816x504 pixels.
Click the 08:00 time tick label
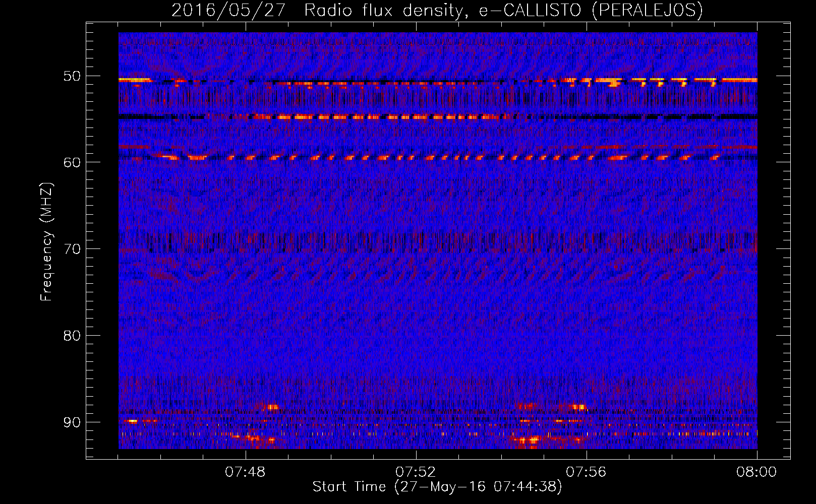tap(756, 472)
